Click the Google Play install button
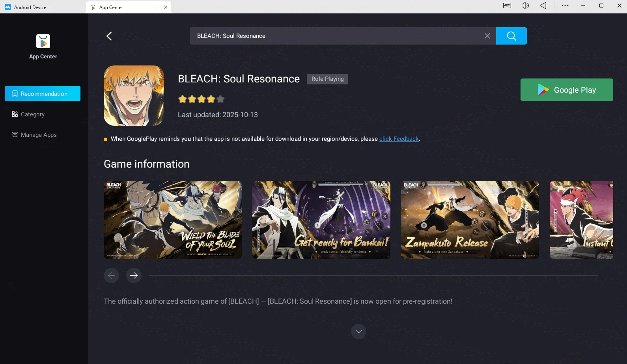 (567, 90)
